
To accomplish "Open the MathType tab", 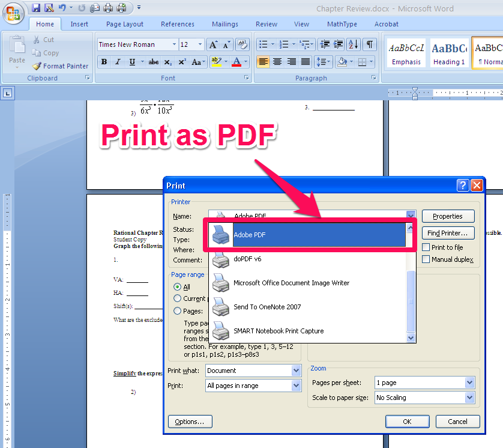I will point(342,24).
